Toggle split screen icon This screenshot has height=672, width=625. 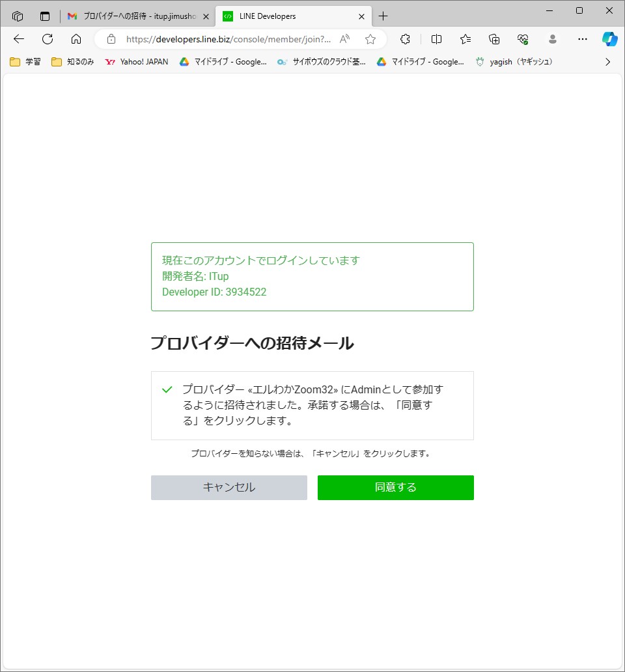pos(436,39)
